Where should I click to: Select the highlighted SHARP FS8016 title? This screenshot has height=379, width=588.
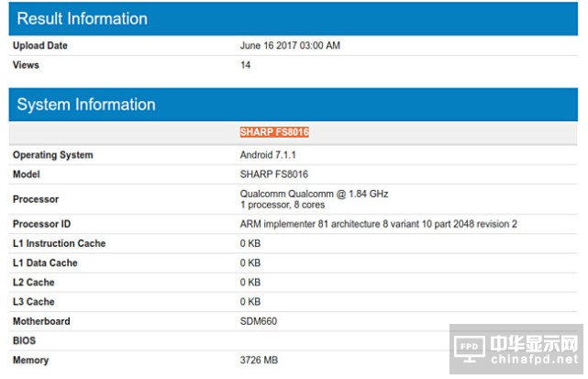coord(274,132)
